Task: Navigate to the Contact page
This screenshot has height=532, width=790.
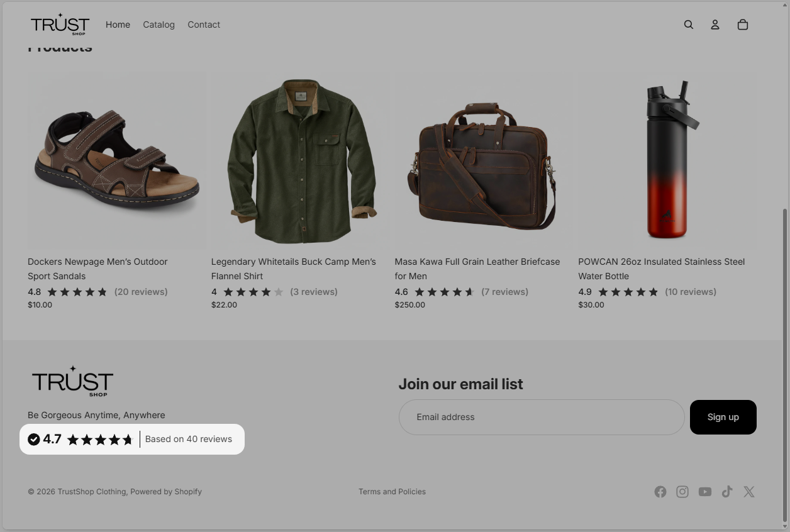Action: (204, 25)
